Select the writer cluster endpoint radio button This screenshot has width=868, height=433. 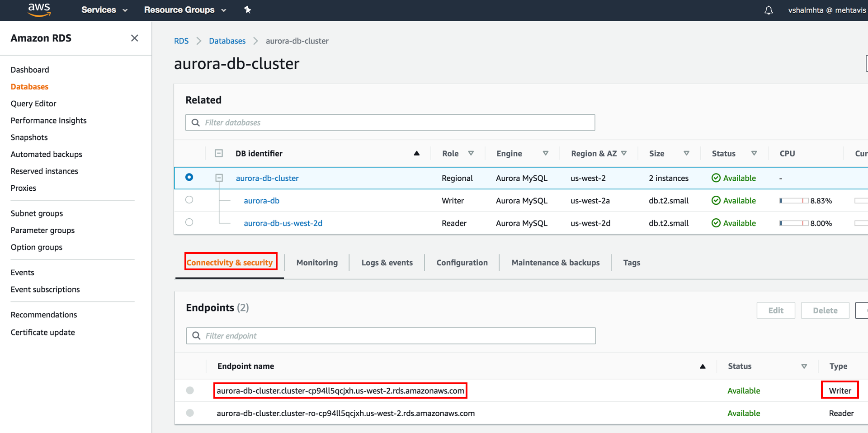tap(190, 390)
